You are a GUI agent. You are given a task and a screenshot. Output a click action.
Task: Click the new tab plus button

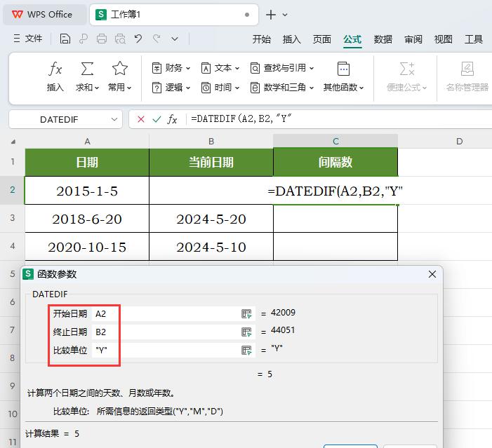coord(271,15)
